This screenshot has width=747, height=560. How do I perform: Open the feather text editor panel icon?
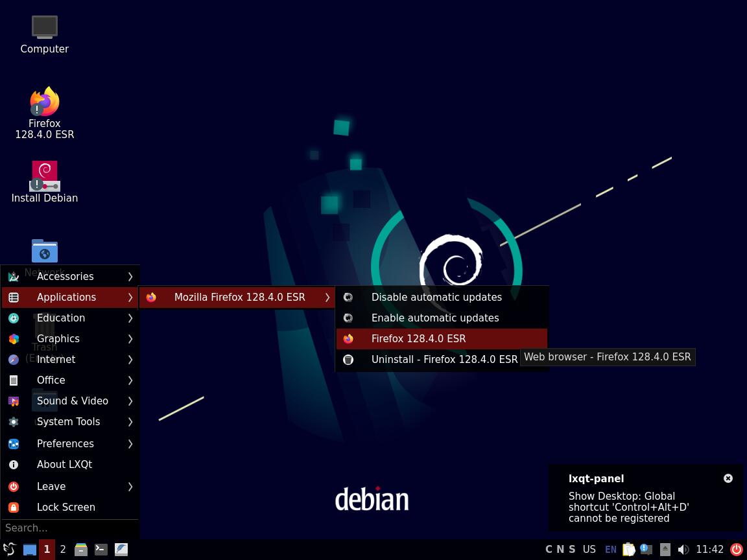click(121, 550)
